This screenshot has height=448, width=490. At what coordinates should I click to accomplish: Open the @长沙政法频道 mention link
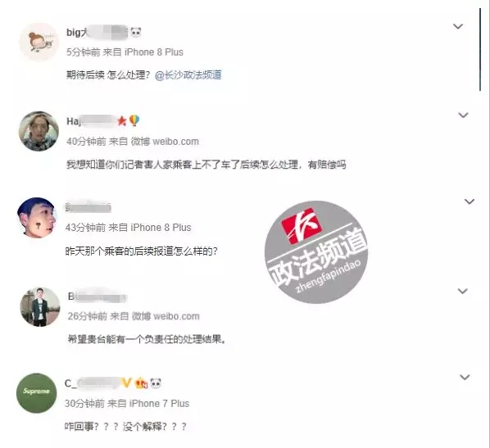pos(188,75)
